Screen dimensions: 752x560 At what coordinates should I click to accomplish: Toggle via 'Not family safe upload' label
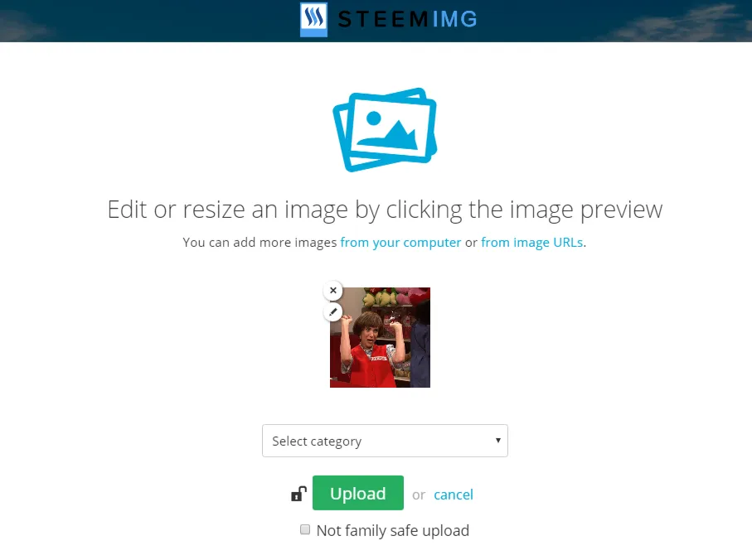393,531
